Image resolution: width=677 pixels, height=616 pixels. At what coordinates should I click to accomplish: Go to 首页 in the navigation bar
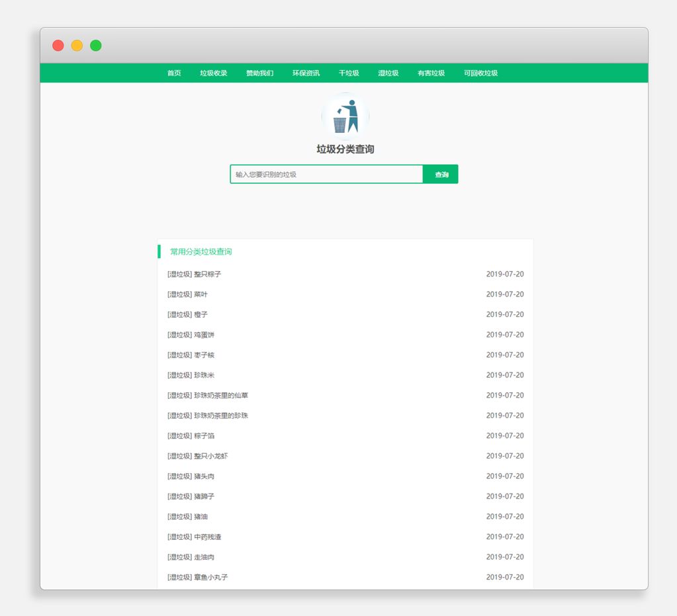coord(174,73)
